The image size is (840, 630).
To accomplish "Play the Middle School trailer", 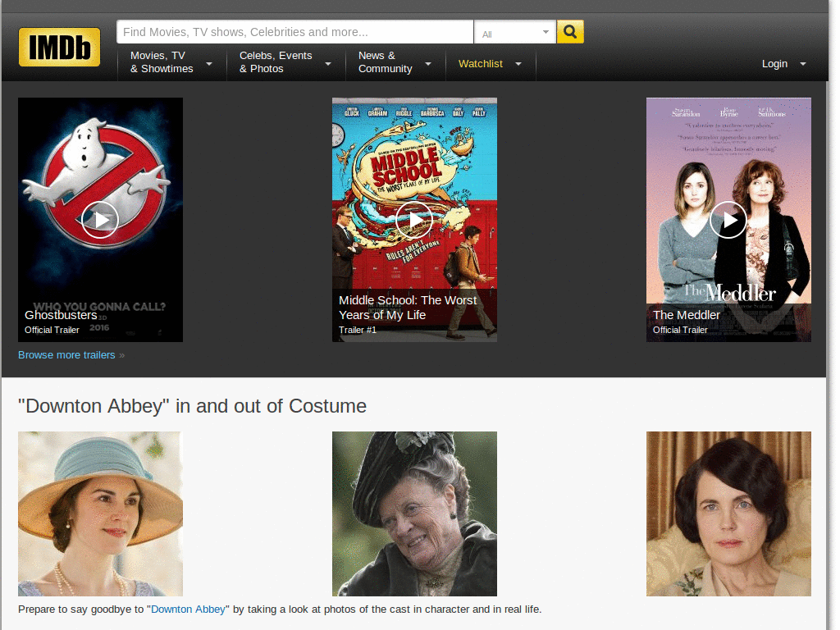I will tap(414, 220).
